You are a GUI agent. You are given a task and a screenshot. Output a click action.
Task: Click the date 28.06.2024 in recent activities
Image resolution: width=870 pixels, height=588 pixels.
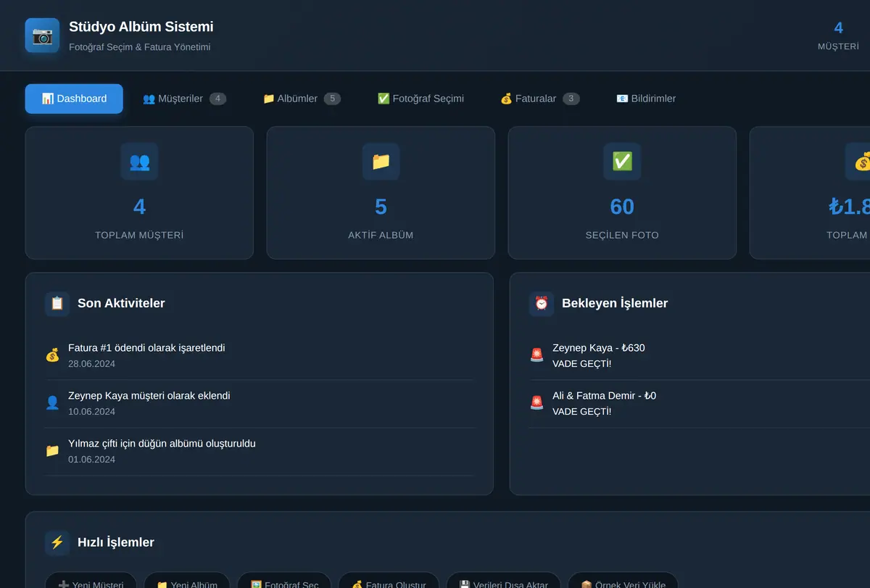pyautogui.click(x=91, y=364)
